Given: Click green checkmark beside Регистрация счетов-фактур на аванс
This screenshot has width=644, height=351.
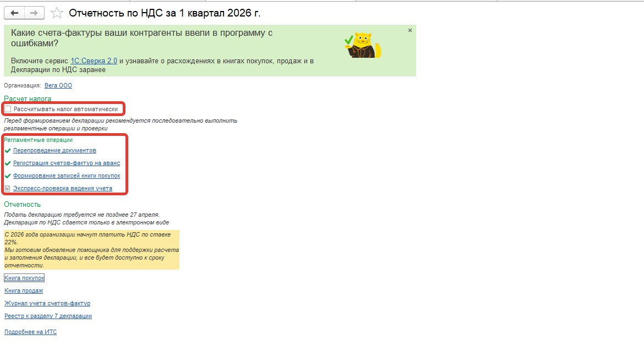Looking at the screenshot, I should pyautogui.click(x=7, y=163).
